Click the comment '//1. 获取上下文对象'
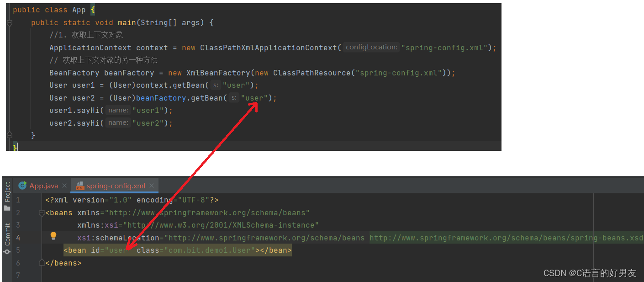The image size is (644, 282). pos(86,35)
